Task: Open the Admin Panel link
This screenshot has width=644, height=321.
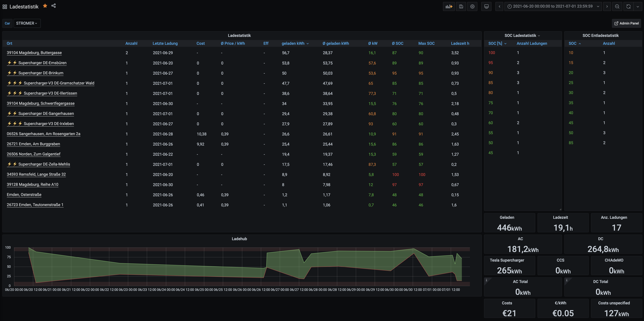Action: (627, 23)
